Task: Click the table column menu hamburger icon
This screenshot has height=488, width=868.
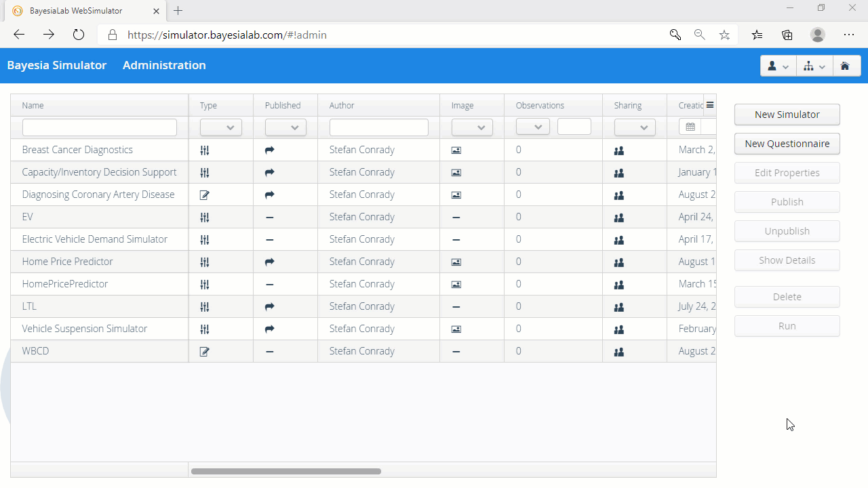Action: point(710,105)
